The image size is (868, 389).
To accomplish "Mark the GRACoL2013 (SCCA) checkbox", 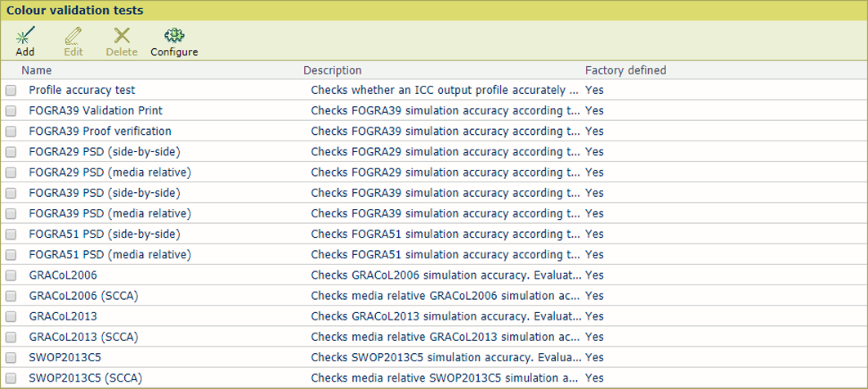I will [x=11, y=338].
